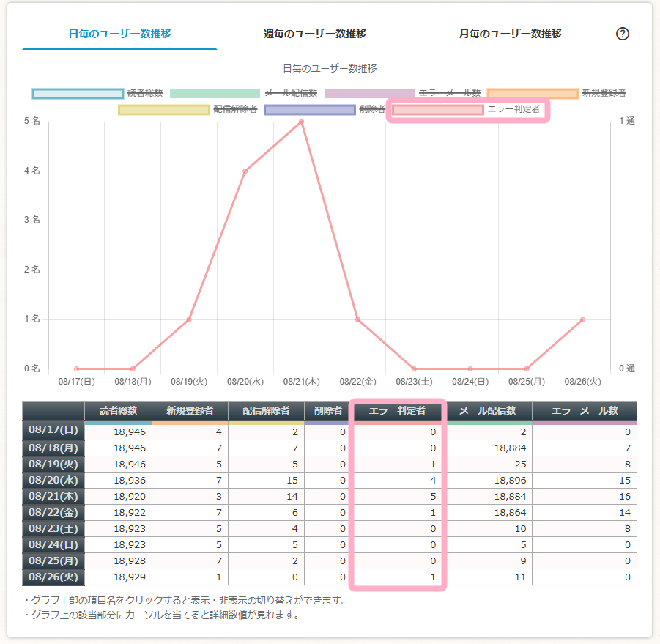Click the 1 通 right axis label
This screenshot has width=660, height=644.
click(627, 121)
